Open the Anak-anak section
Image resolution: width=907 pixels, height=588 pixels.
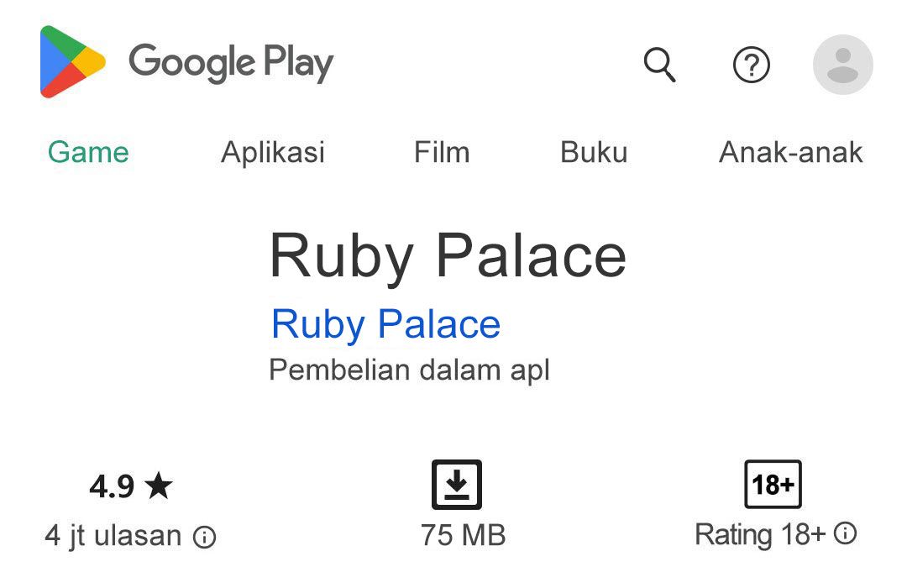pos(791,152)
